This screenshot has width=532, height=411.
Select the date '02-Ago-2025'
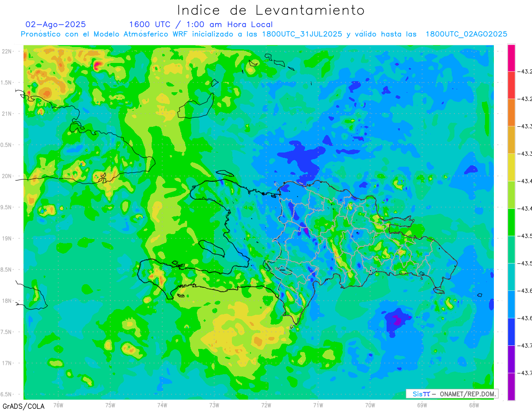click(x=56, y=24)
